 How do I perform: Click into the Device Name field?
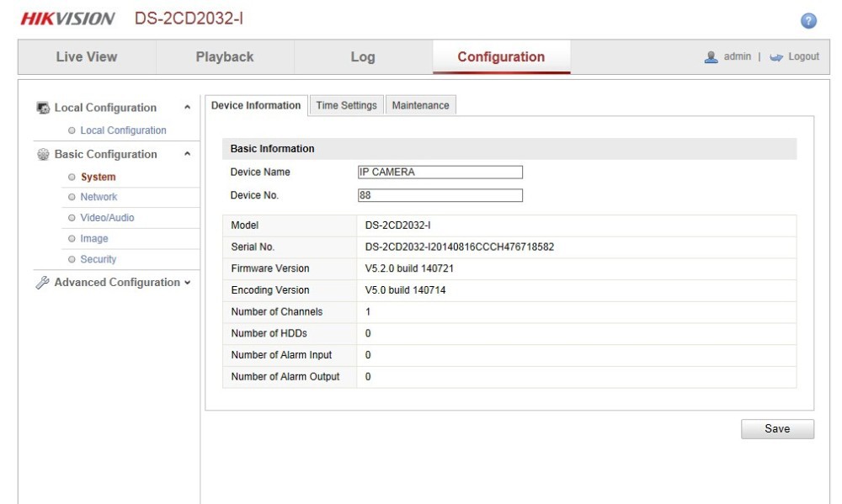click(440, 172)
